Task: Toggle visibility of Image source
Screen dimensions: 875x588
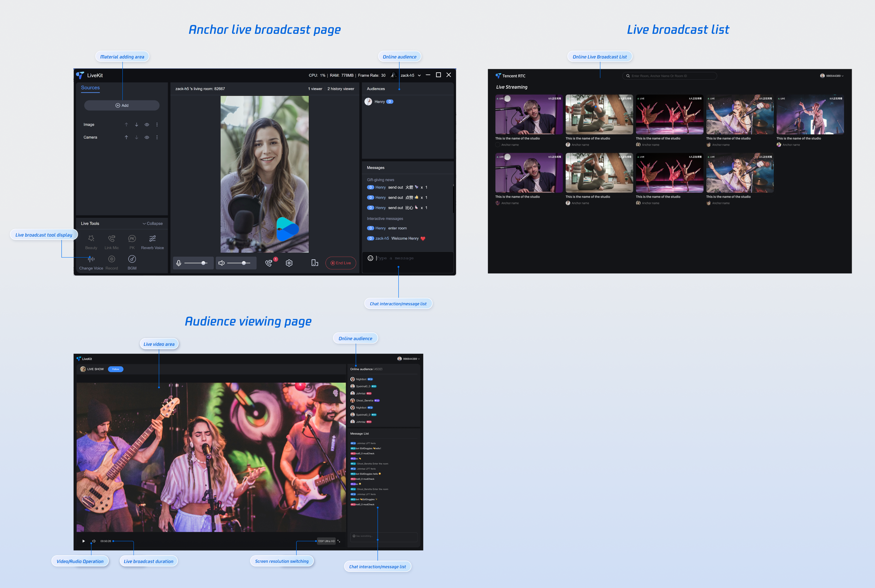Action: tap(147, 125)
